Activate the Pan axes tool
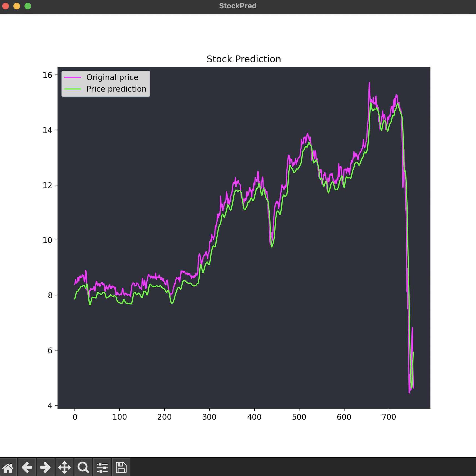The image size is (476, 476). (x=65, y=467)
